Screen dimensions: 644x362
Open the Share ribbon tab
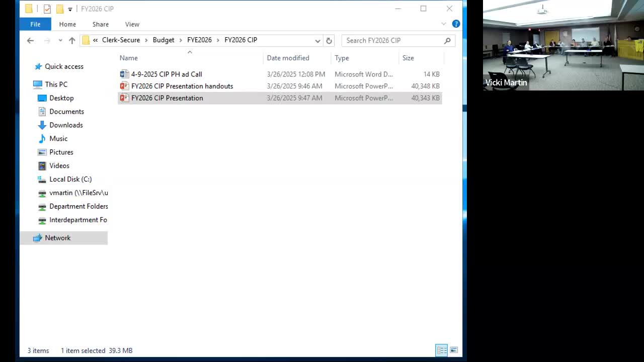pos(100,24)
